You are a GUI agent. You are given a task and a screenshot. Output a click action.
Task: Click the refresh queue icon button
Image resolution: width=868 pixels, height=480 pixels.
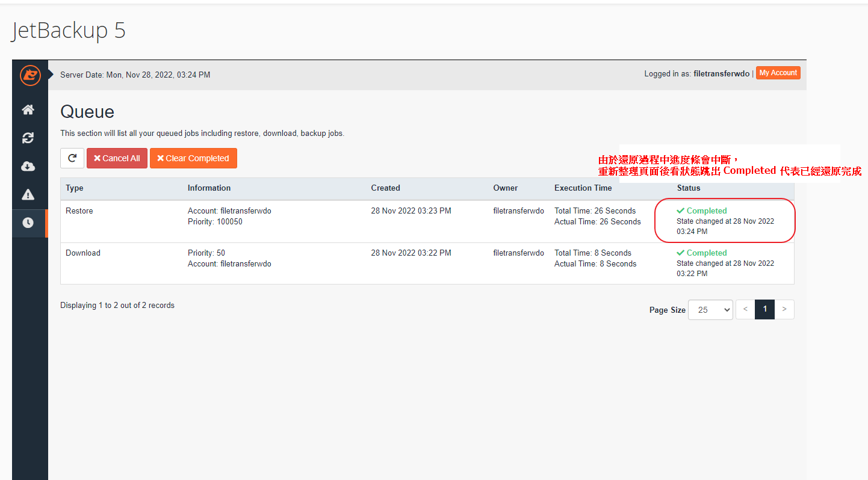pos(72,158)
